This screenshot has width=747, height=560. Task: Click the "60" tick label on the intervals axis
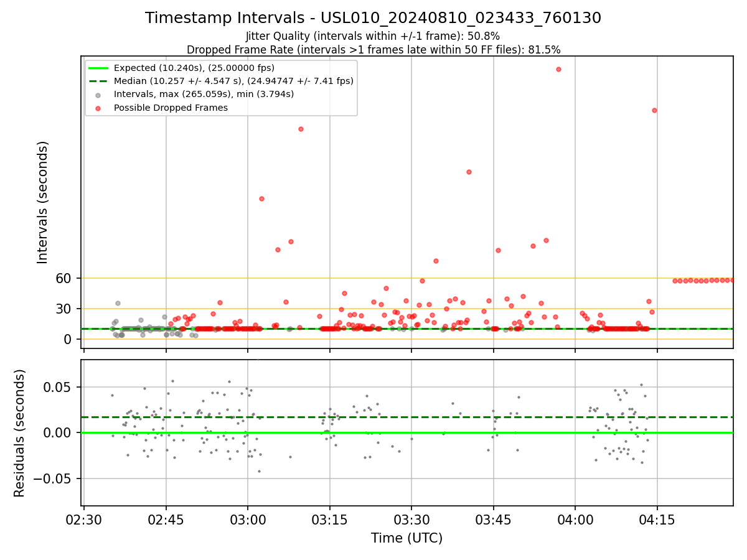click(x=65, y=278)
